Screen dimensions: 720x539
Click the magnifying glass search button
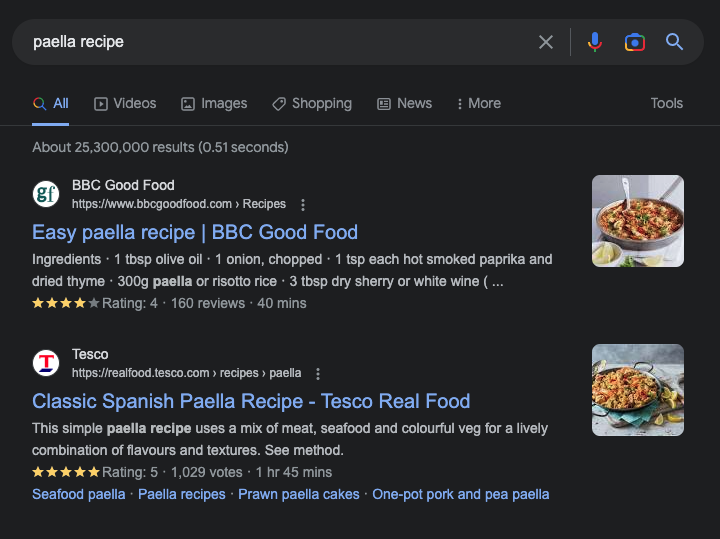675,42
